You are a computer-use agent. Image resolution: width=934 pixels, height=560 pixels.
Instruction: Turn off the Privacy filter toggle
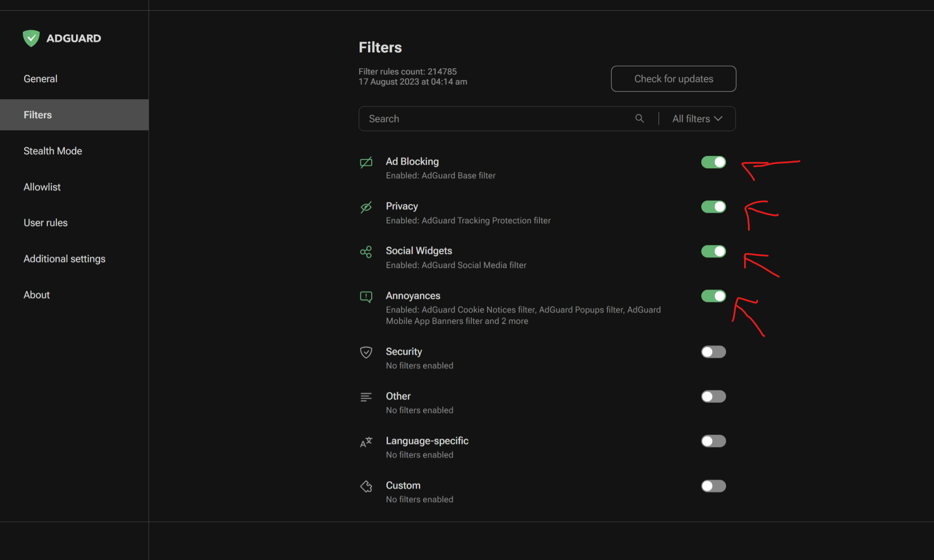(x=713, y=207)
